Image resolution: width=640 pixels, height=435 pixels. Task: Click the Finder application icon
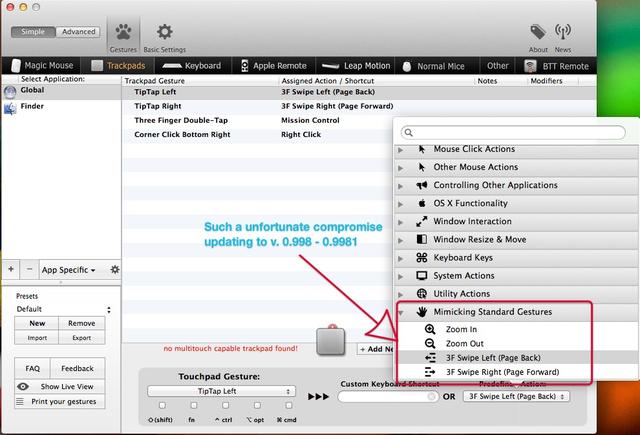(10, 108)
